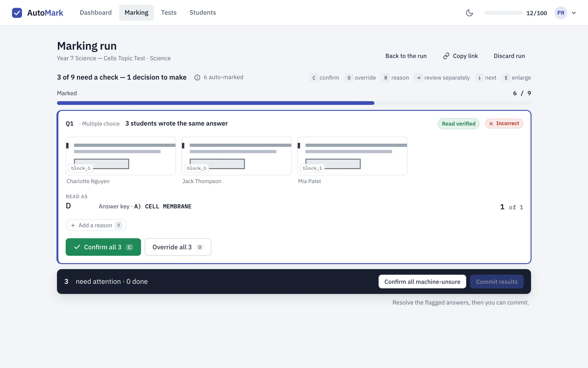Open Charlotte Nguyen's answer thumbnail
Screen dimensions: 588x368
tap(121, 156)
